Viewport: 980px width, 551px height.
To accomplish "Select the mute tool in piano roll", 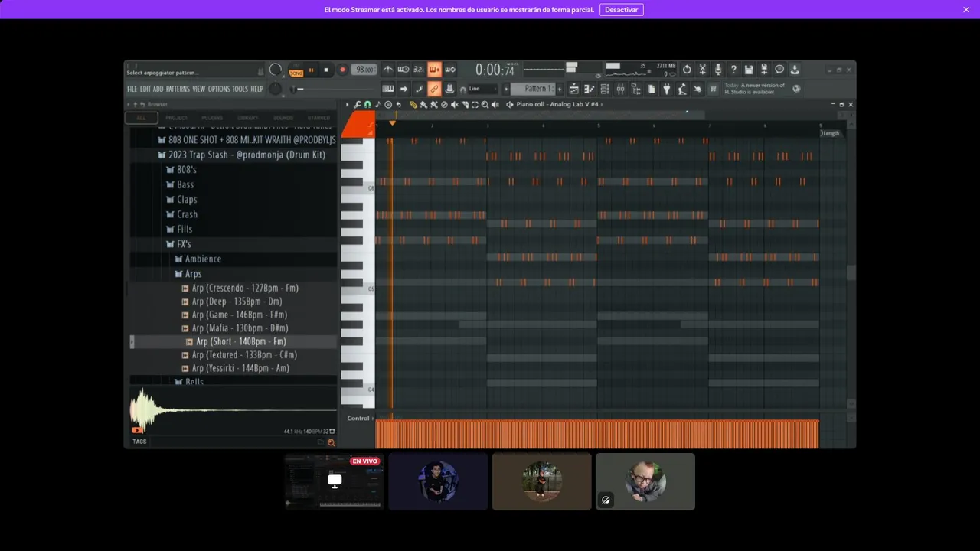I will click(455, 104).
